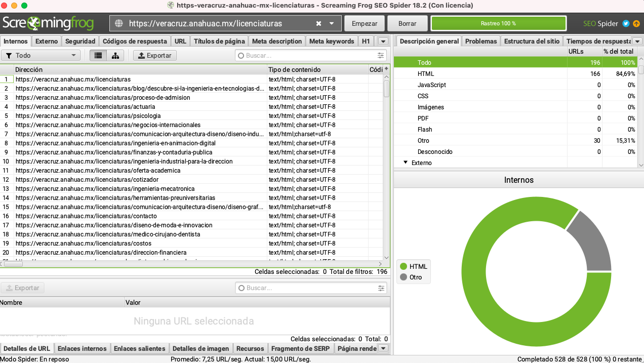Open the Problemas tab
Viewport: 644px width, 363px height.
pos(480,42)
